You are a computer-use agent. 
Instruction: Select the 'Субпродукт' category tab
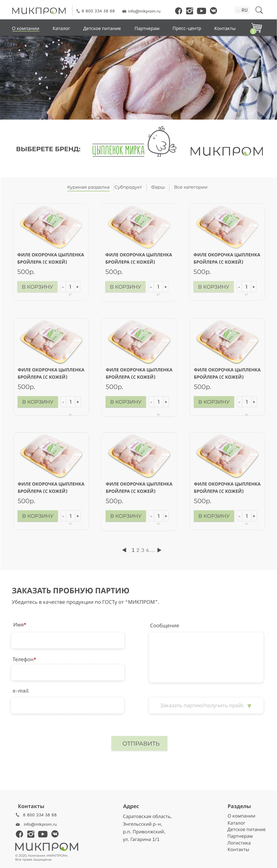click(x=128, y=187)
